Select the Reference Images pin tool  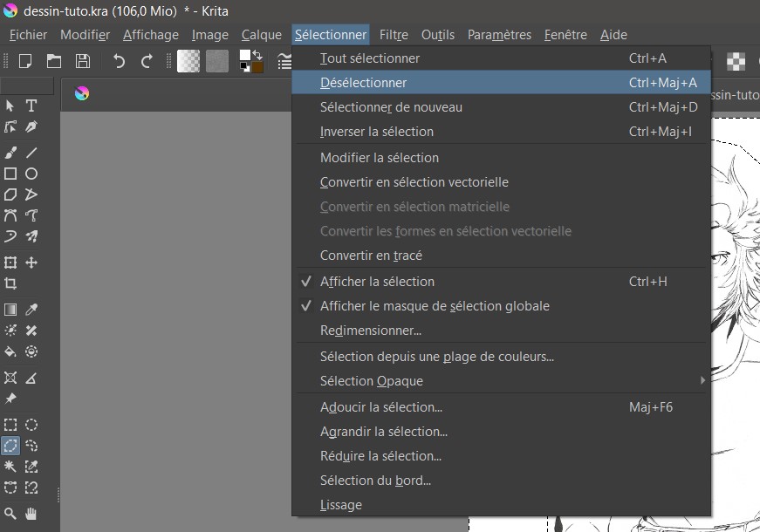coord(10,399)
